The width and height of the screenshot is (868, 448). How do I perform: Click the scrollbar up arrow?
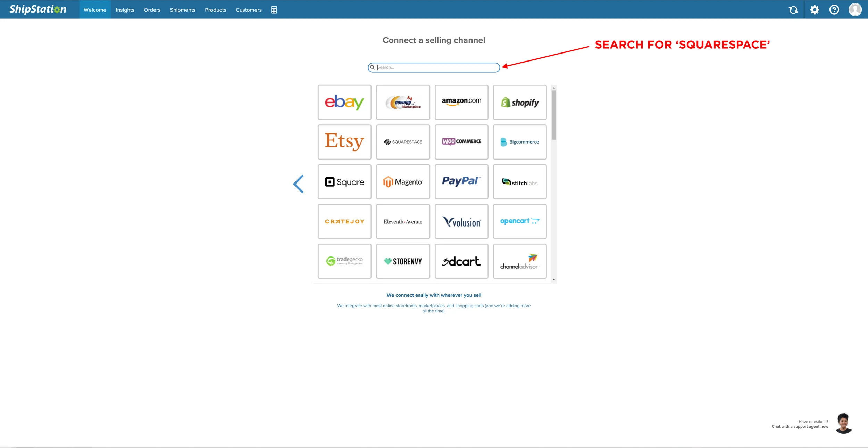tap(553, 88)
